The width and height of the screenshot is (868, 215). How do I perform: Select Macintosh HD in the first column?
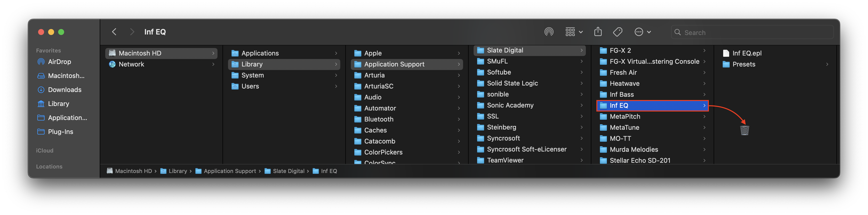point(161,53)
